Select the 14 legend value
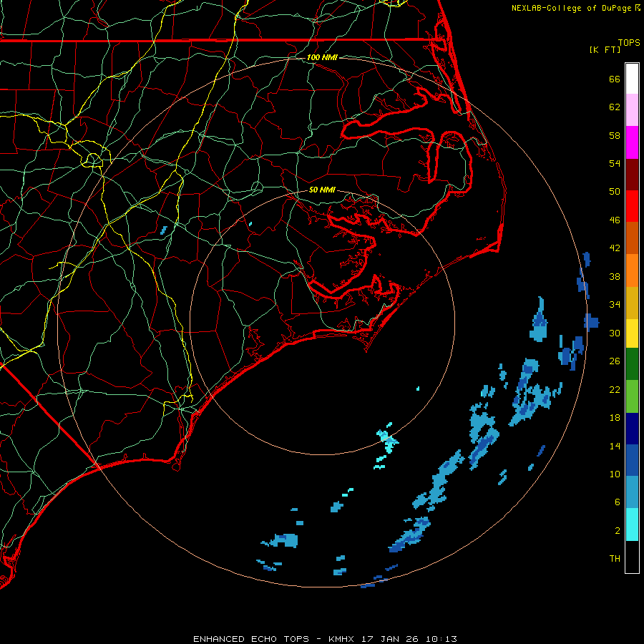This screenshot has width=644, height=644. 615,446
